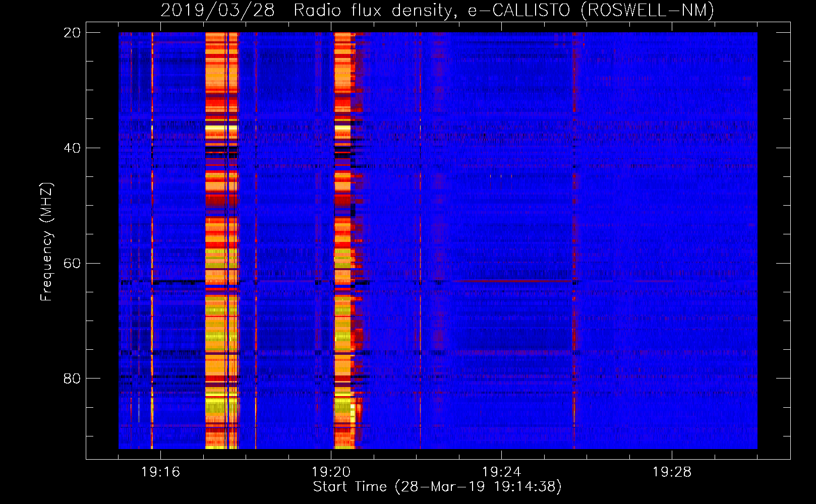Screen dimensions: 816x504
Task: Click the 19:16 time tick label
Action: 160,472
